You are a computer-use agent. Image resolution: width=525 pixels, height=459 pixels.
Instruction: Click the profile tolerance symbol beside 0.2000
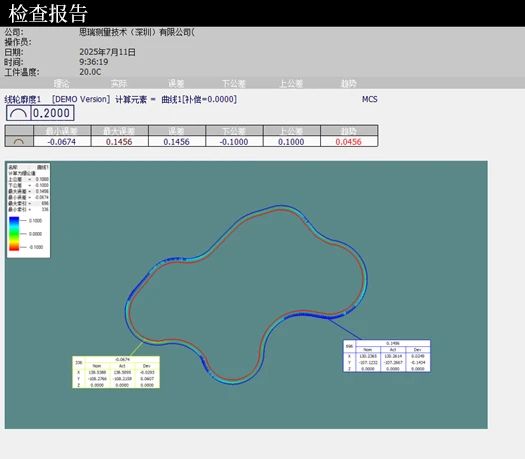point(18,113)
